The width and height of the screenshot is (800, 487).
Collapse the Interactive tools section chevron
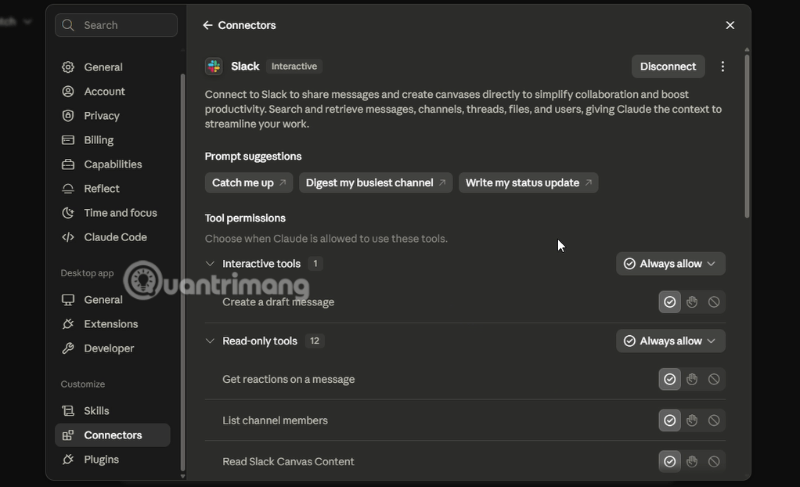click(x=210, y=264)
